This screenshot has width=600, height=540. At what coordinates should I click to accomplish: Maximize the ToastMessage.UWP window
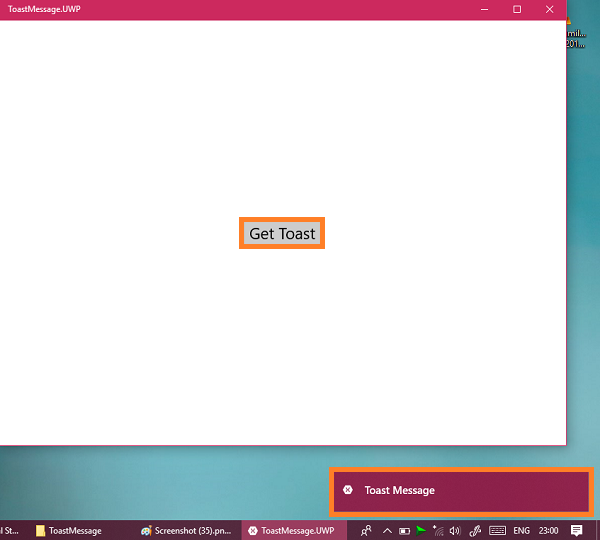[x=517, y=9]
